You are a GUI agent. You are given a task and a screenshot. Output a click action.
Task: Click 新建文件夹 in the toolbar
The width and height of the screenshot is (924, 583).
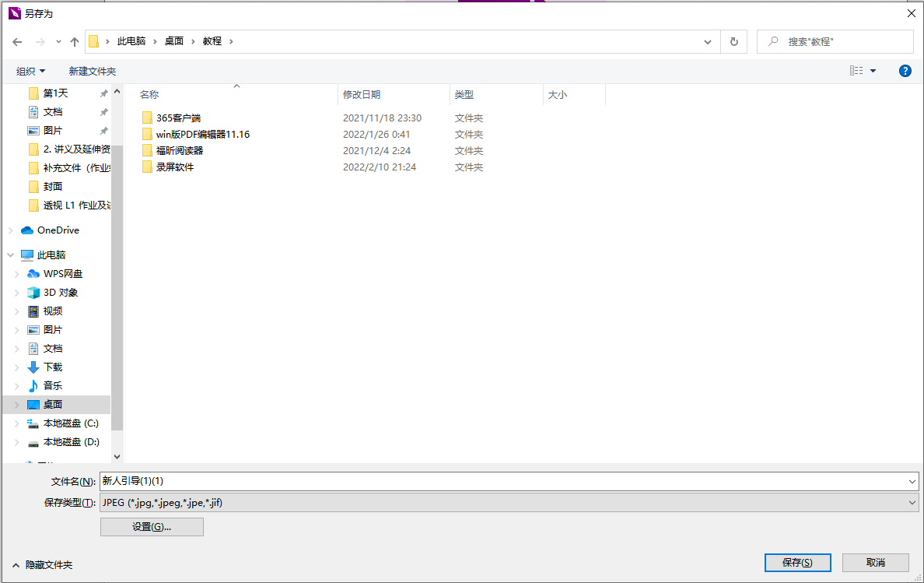coord(93,71)
